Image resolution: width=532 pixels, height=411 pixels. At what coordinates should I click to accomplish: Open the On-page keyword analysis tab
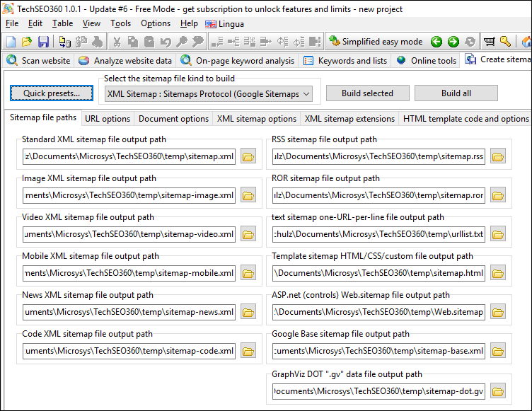tap(239, 61)
